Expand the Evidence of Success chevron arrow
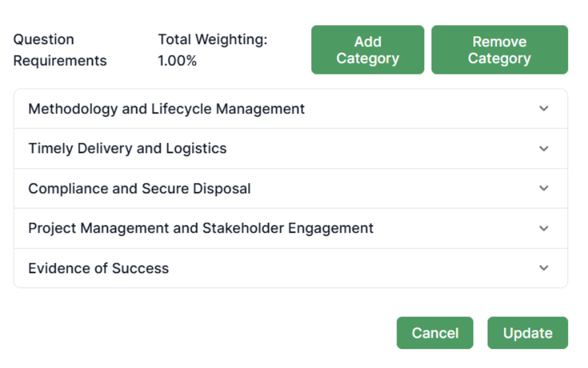The height and width of the screenshot is (368, 588). click(x=544, y=268)
